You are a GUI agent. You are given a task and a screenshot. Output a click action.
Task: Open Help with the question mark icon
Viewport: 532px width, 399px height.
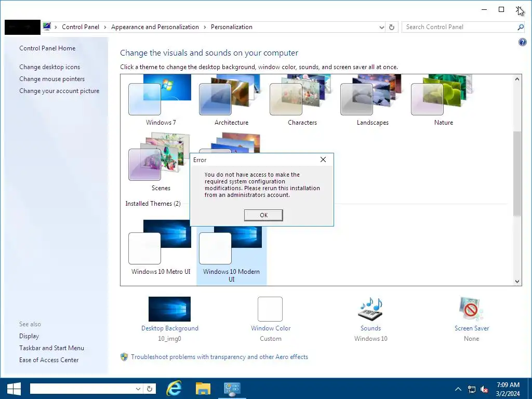(x=522, y=42)
